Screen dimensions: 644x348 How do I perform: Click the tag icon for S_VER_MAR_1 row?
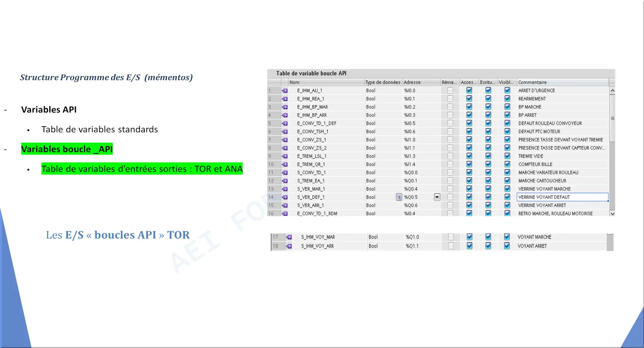284,189
